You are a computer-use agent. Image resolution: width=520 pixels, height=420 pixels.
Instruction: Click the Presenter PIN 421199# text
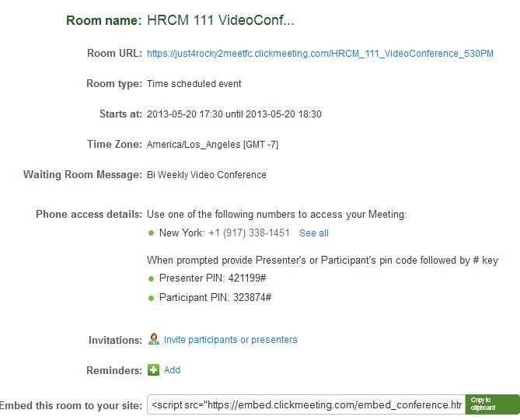(212, 278)
